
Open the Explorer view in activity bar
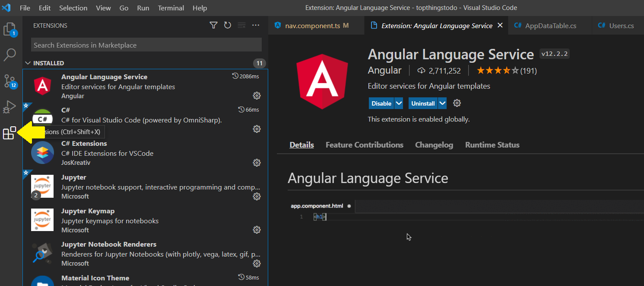point(10,29)
